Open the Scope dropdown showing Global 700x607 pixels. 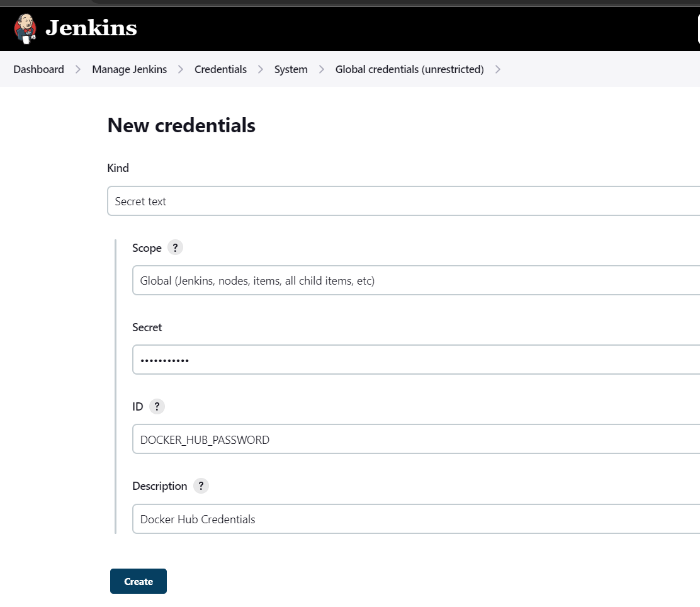coord(415,280)
